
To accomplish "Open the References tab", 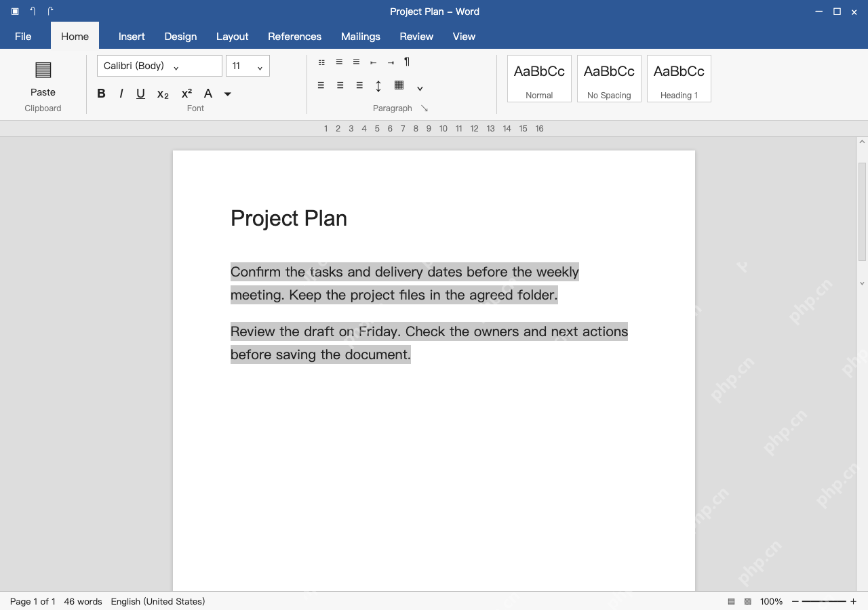I will click(294, 37).
